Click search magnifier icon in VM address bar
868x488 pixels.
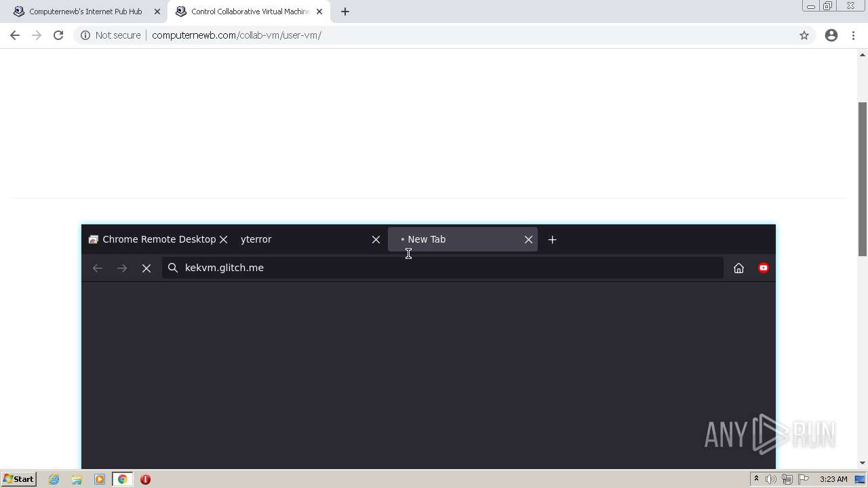click(x=173, y=268)
